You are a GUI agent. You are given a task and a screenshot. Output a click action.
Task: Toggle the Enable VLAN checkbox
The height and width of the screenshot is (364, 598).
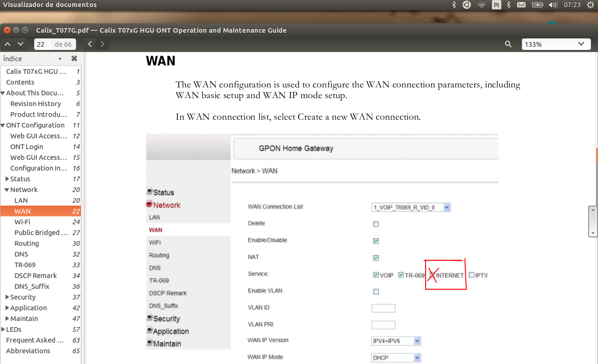click(376, 292)
